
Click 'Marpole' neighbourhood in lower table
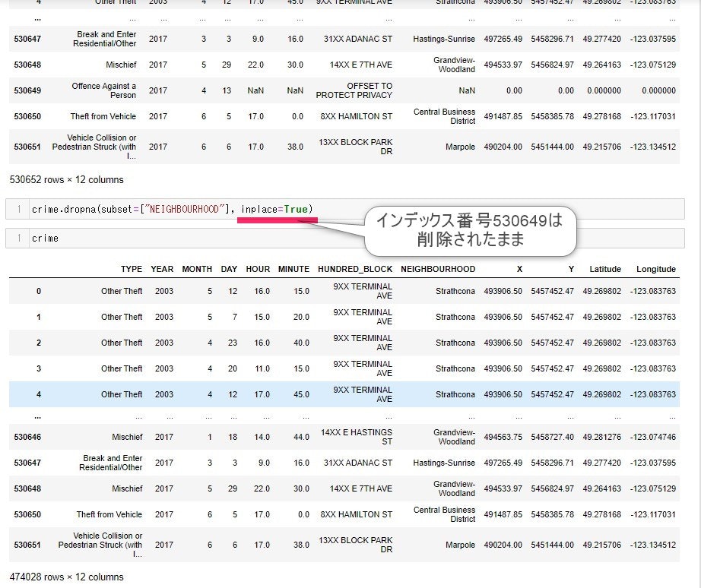click(x=460, y=545)
